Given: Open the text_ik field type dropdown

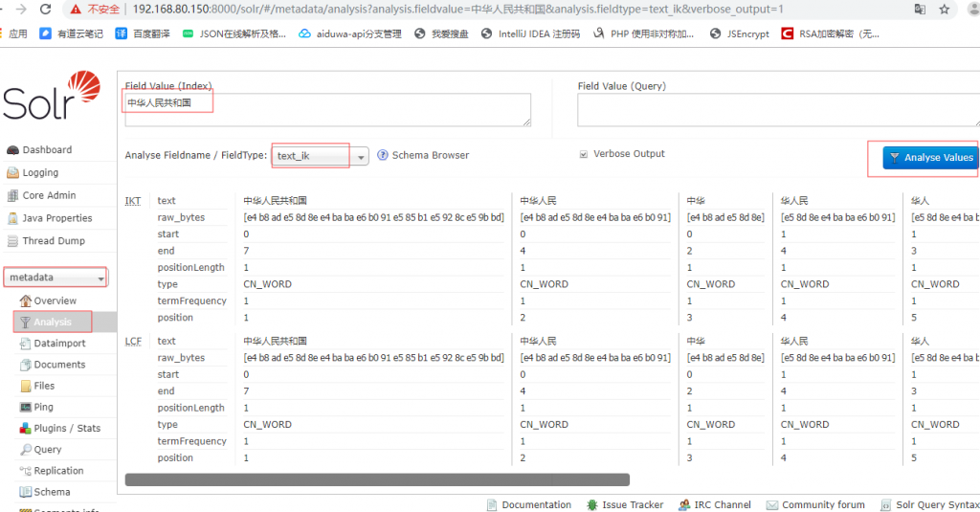Looking at the screenshot, I should (320, 156).
